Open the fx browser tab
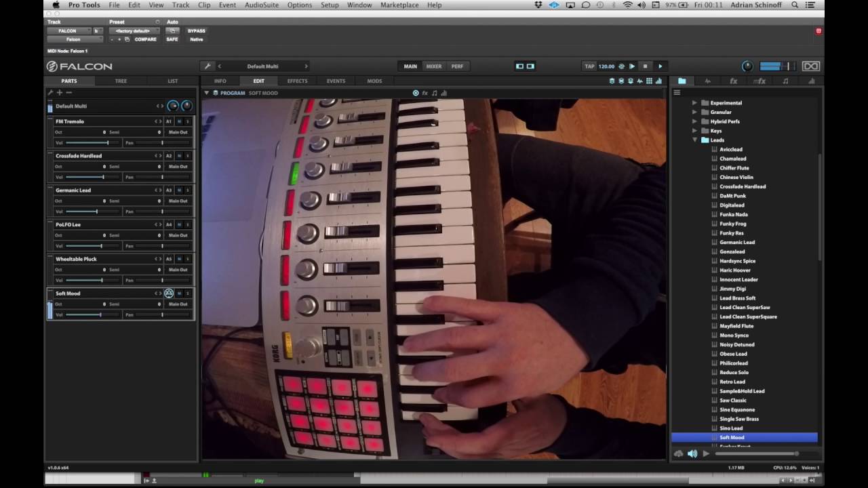The height and width of the screenshot is (488, 868). [x=733, y=81]
